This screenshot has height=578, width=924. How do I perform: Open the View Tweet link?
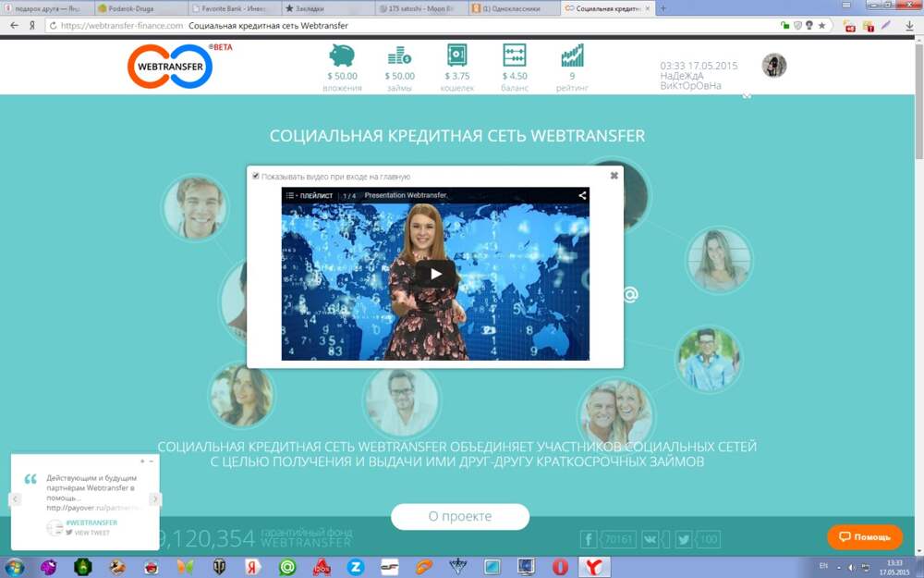pos(88,533)
